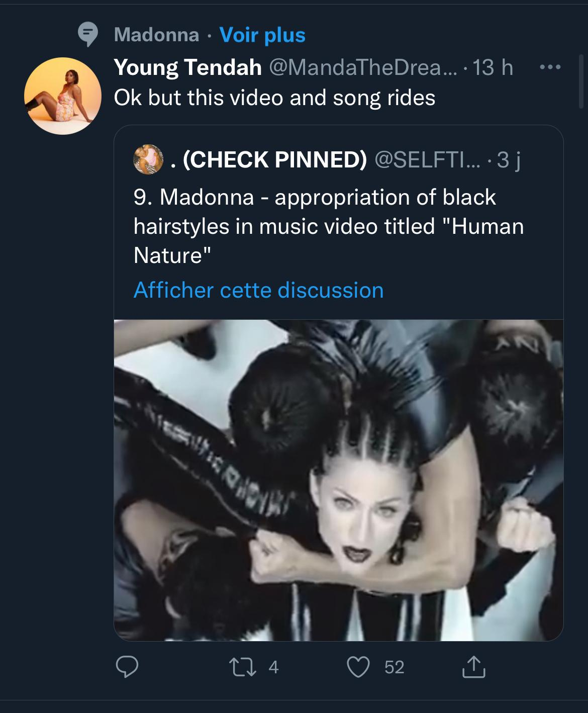
Task: Click the quoted tweet's "3 j" timestamp
Action: [508, 159]
